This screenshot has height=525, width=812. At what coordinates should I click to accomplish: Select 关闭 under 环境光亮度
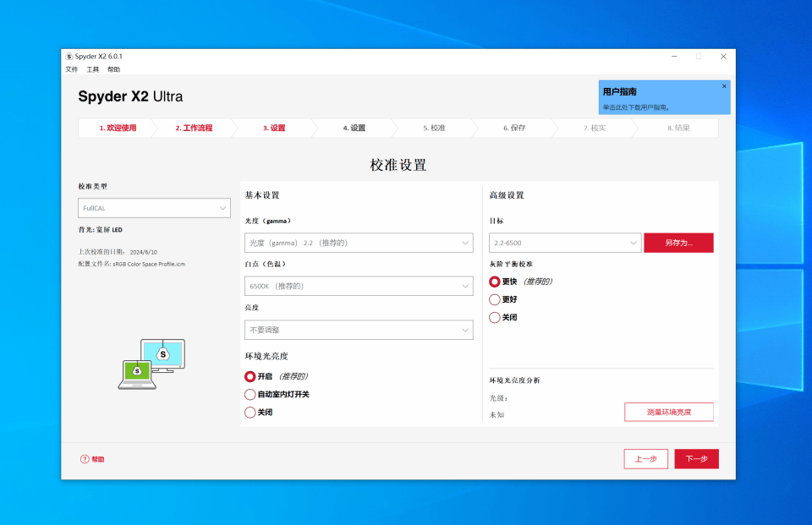click(x=250, y=413)
